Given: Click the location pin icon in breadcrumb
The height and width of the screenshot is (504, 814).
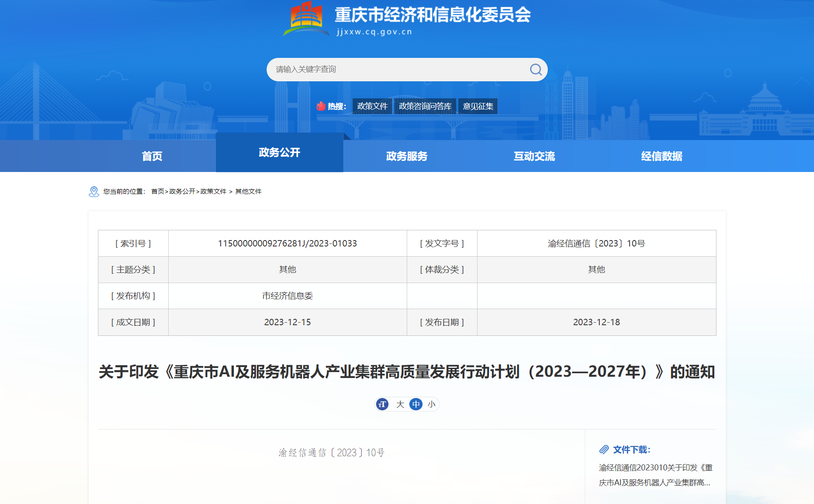Looking at the screenshot, I should [94, 192].
